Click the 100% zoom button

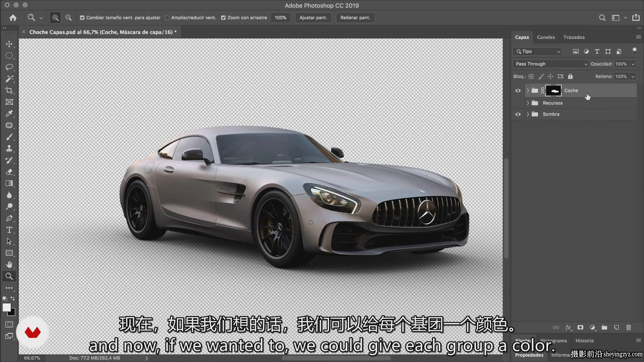pyautogui.click(x=280, y=18)
